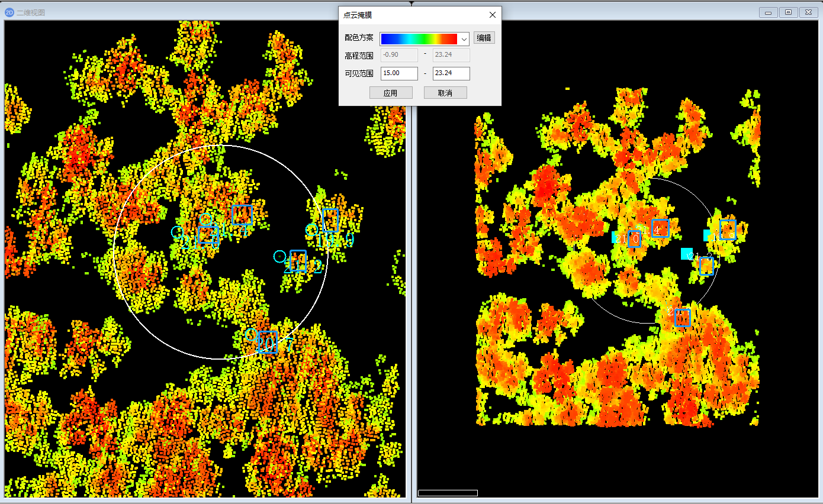Screen dimensions: 823x504
Task: Click the 可见范围 maximum field showing 23.24
Action: tap(452, 73)
